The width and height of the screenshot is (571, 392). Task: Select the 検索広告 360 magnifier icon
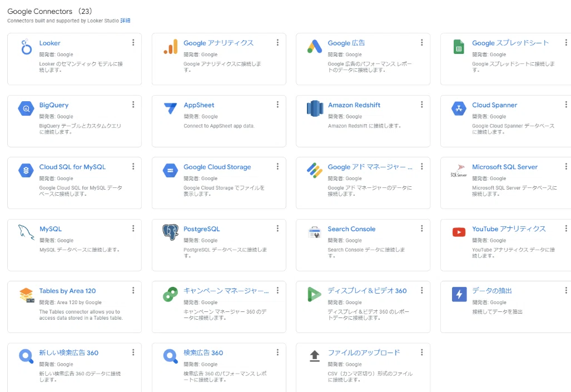click(x=171, y=356)
